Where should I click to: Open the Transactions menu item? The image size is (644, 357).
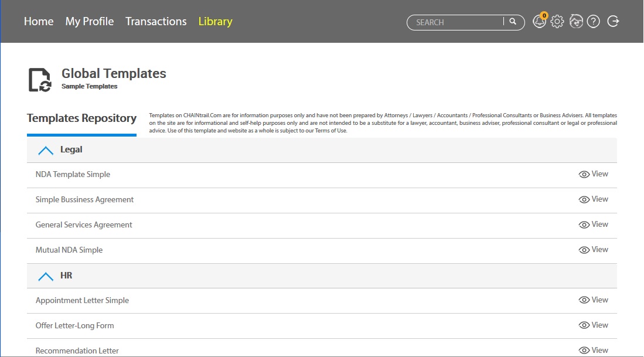(156, 22)
